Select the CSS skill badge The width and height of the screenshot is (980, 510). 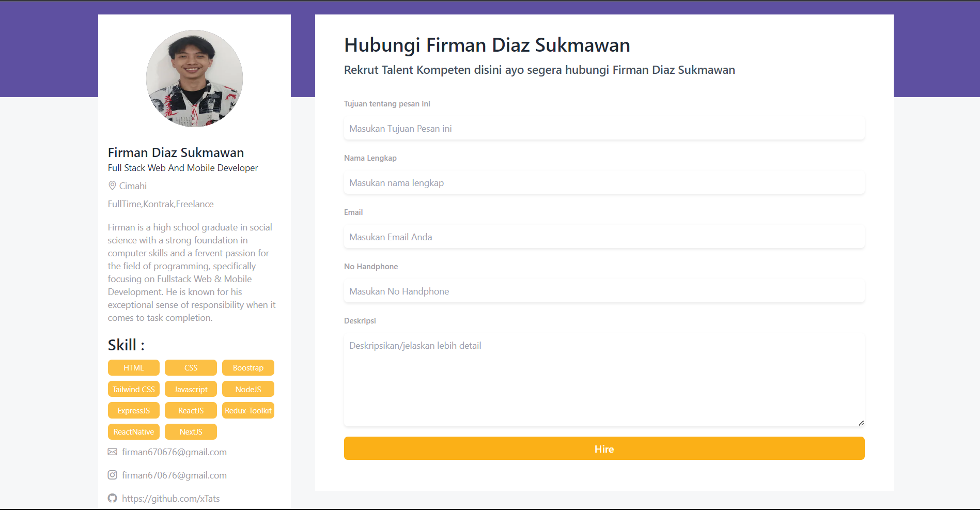(x=191, y=367)
